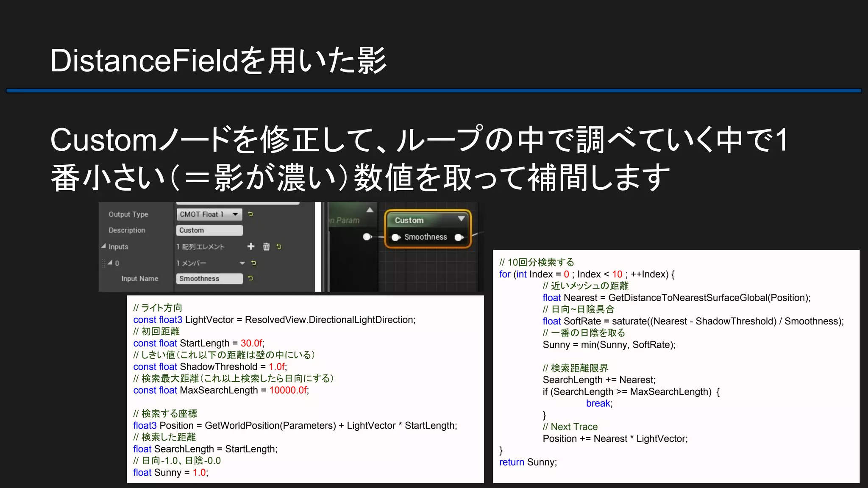Edit the Description field containing Custom
The image size is (868, 488).
pyautogui.click(x=209, y=230)
